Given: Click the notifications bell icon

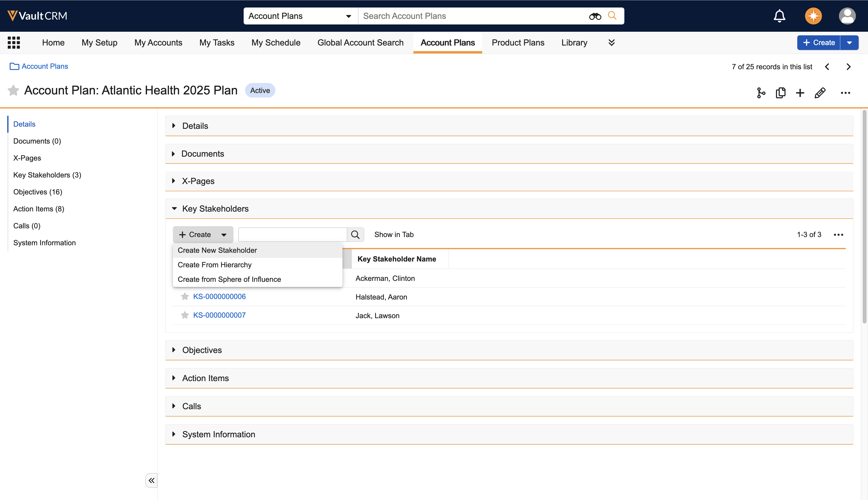Looking at the screenshot, I should tap(779, 16).
